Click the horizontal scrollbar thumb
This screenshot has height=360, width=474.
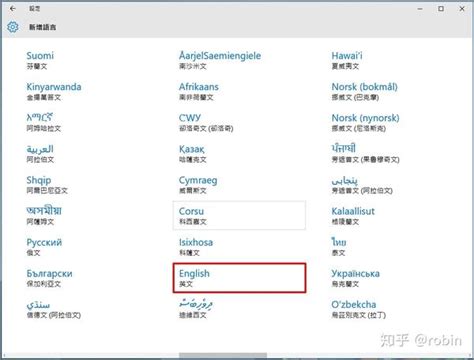coord(223,355)
